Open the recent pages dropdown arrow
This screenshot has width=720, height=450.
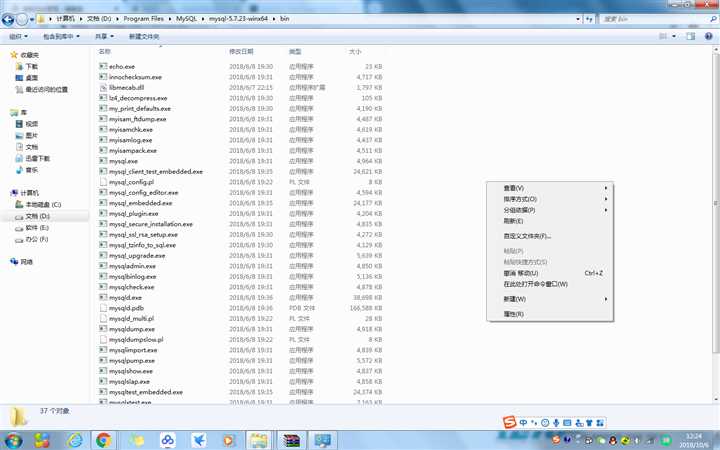click(x=32, y=19)
